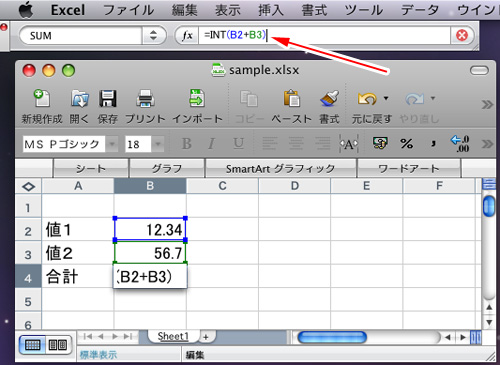This screenshot has width=500, height=365.
Task: Open the 挿入 menu in menu bar
Action: pyautogui.click(x=270, y=10)
